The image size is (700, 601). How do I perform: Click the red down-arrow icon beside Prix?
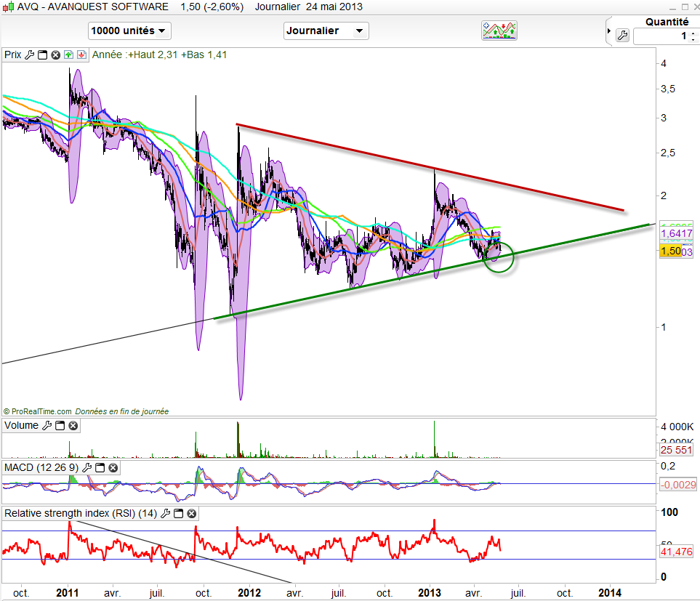[x=81, y=55]
